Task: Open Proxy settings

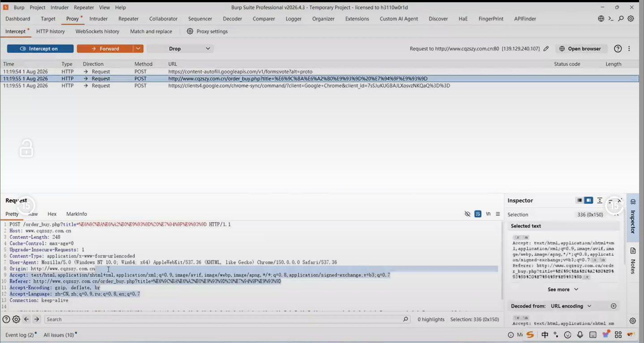Action: click(207, 31)
